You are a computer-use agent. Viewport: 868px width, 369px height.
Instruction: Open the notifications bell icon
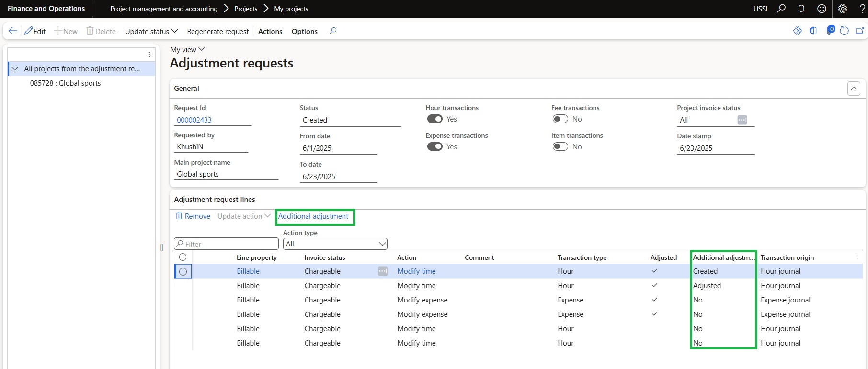click(801, 9)
